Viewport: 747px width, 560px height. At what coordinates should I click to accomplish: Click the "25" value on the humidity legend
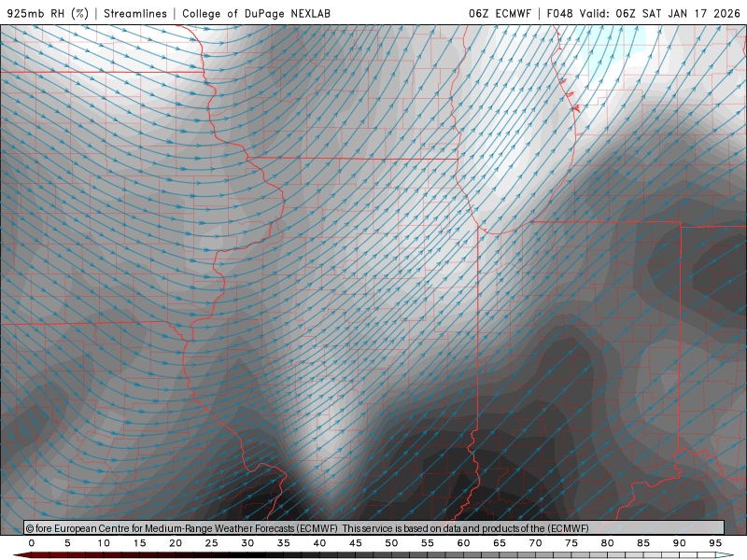212,543
